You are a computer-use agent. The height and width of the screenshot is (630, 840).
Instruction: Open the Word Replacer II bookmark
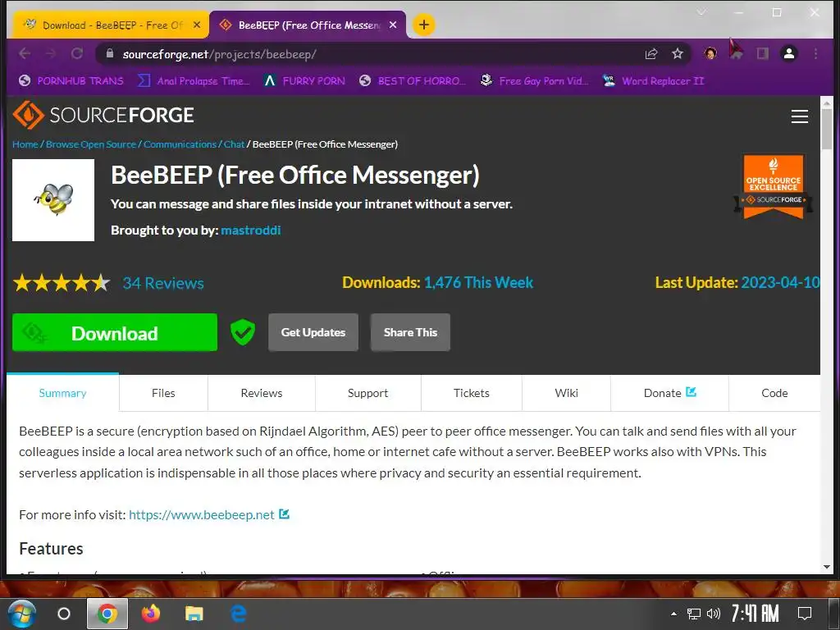653,81
